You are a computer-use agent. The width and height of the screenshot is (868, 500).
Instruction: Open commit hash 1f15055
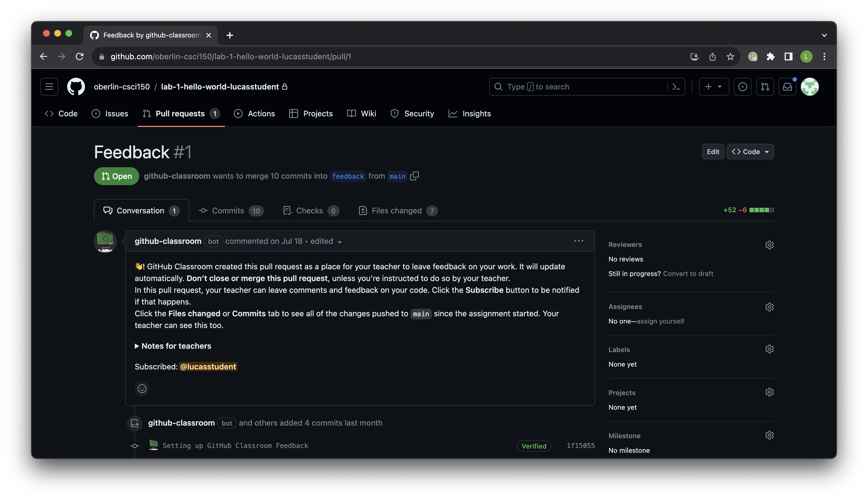click(x=580, y=445)
